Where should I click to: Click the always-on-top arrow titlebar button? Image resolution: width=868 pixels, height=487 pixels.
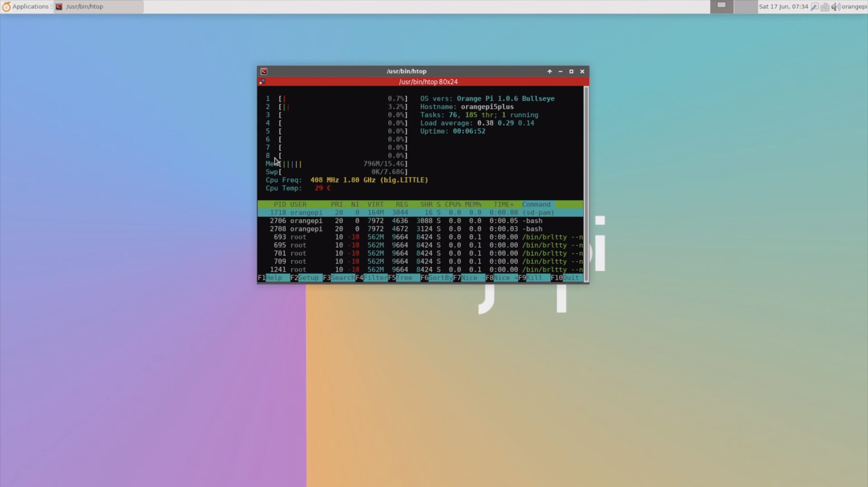[x=550, y=71]
